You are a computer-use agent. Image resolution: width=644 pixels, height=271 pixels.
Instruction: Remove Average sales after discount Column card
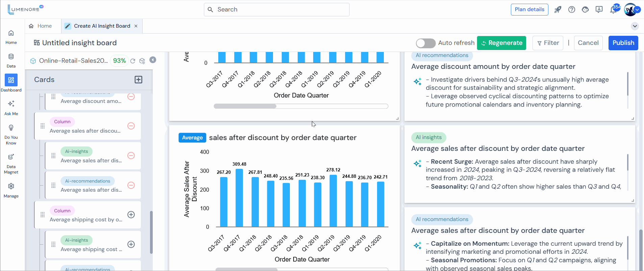131,126
